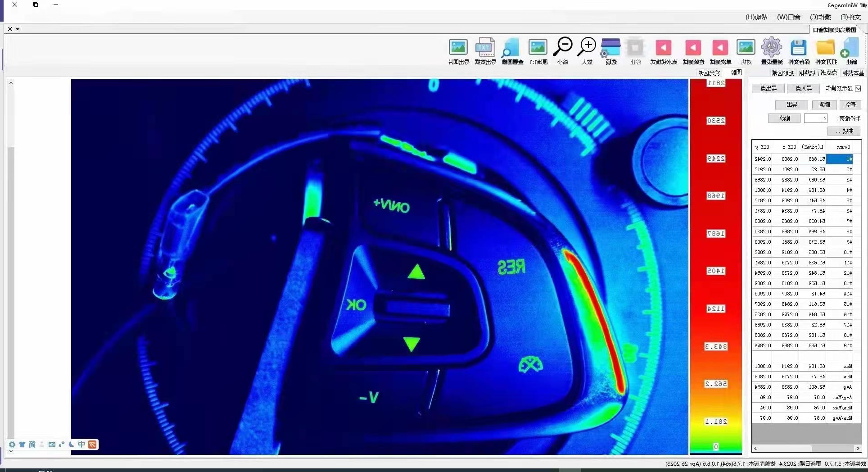
Task: Click the 修改 (Modify) button
Action: tap(784, 118)
